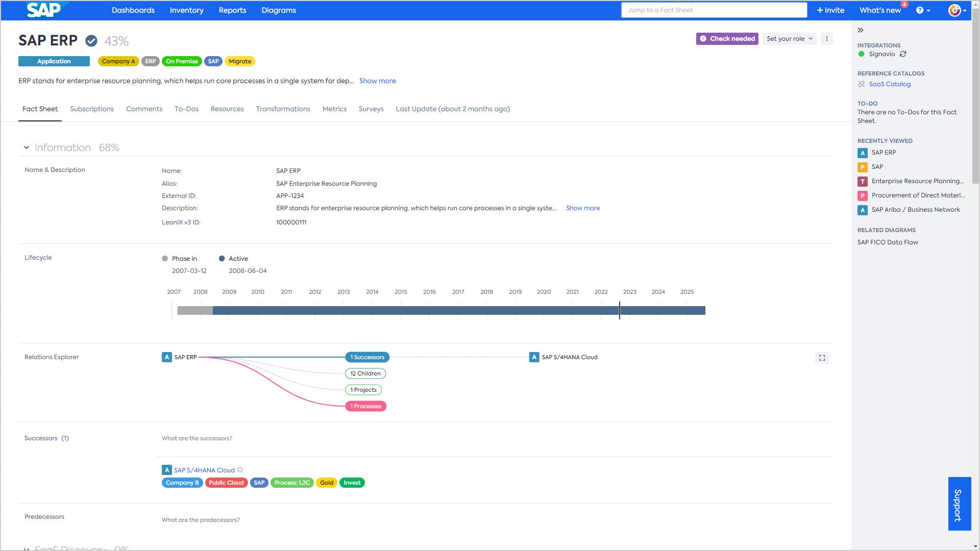
Task: Click the SAP logo
Action: tap(44, 10)
